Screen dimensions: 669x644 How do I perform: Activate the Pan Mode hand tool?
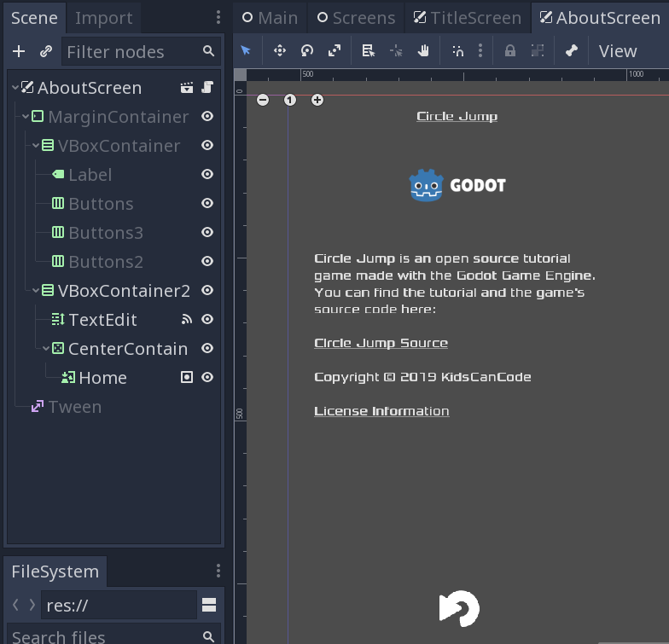423,51
